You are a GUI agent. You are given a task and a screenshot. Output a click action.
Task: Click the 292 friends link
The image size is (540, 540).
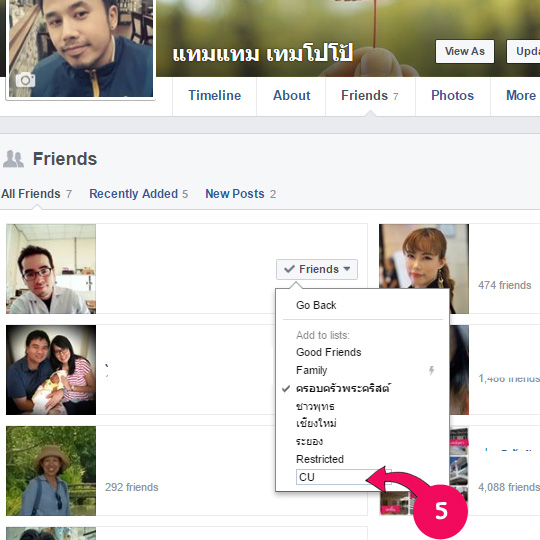click(x=132, y=487)
